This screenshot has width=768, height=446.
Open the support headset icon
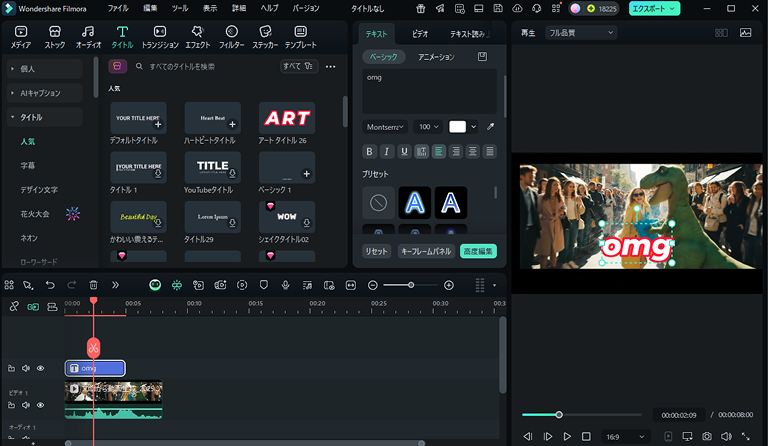tap(537, 8)
